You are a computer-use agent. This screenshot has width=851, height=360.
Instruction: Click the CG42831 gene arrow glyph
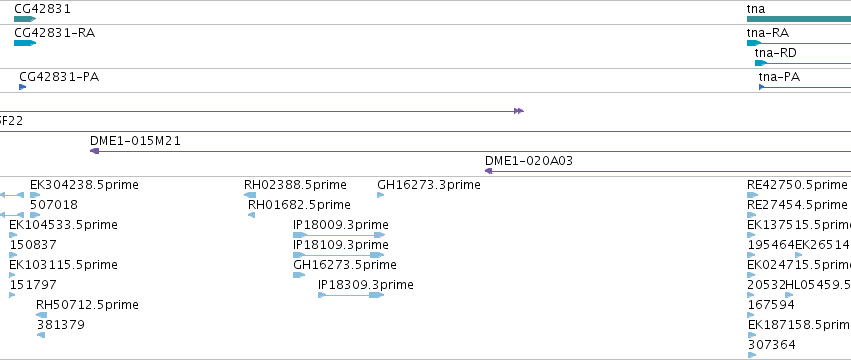point(25,19)
